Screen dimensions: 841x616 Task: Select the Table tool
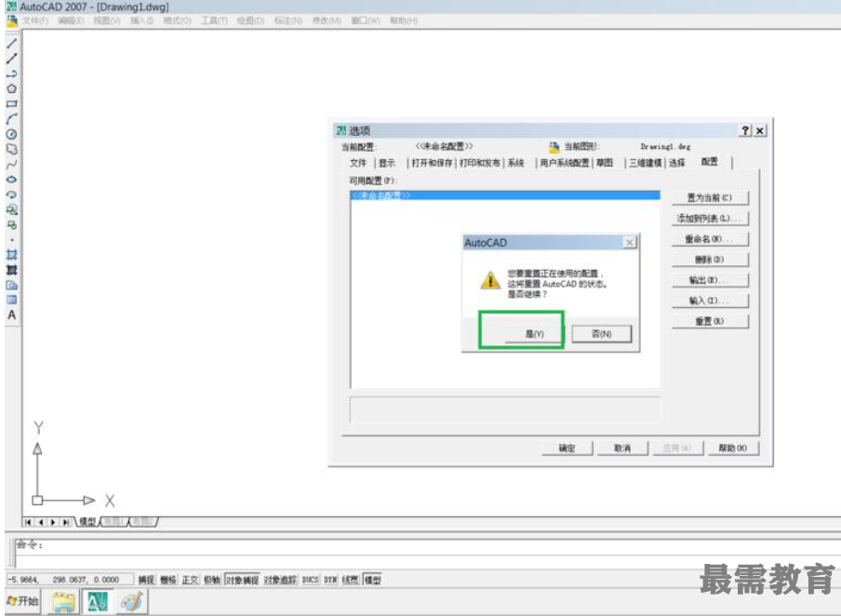click(x=12, y=300)
